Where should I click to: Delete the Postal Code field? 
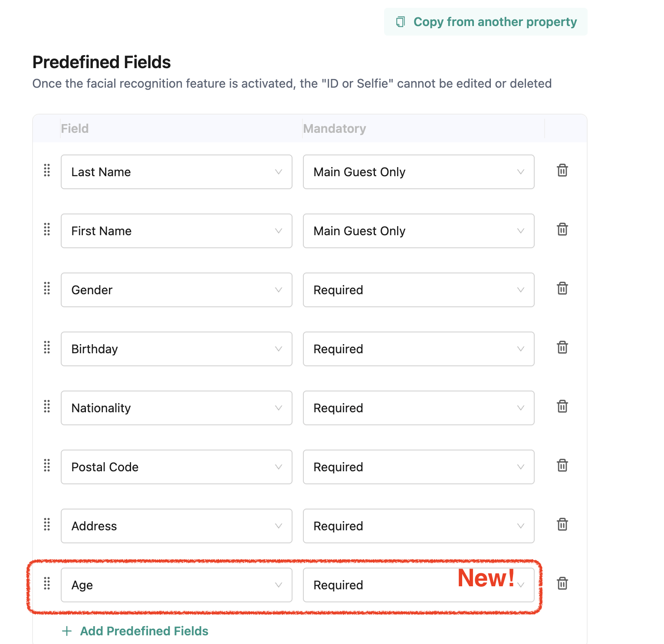562,466
